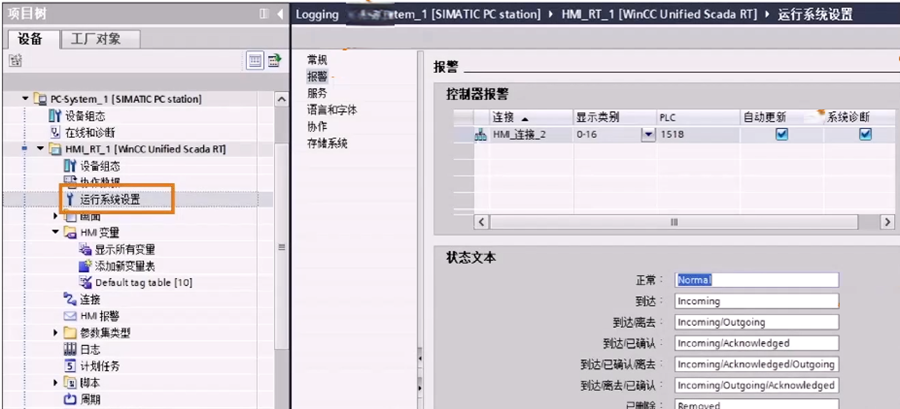Expand the 画面 folder node
This screenshot has height=409, width=900.
click(56, 216)
